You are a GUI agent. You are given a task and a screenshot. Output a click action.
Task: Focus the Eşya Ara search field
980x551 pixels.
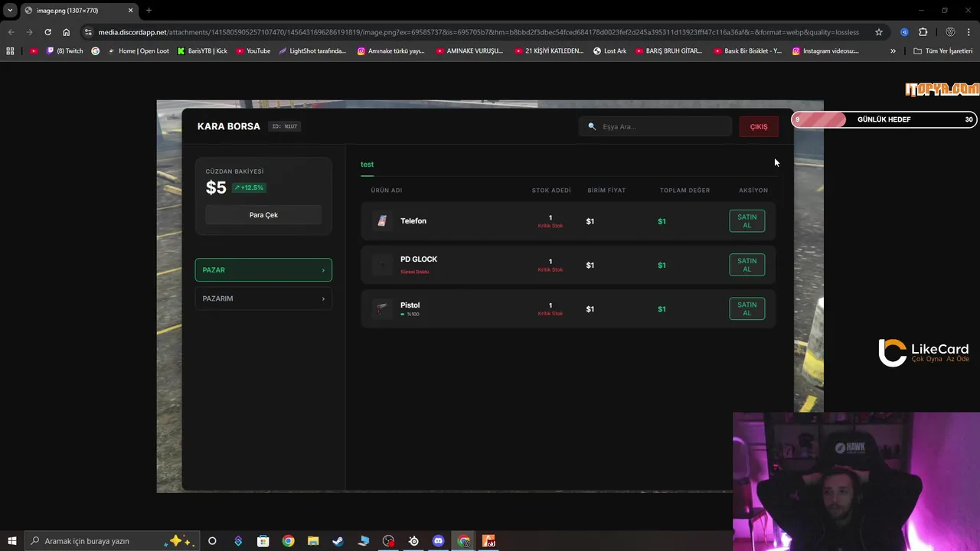(655, 126)
